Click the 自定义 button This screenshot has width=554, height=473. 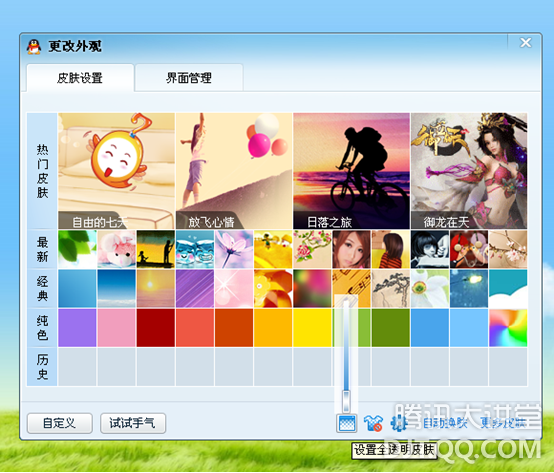click(x=59, y=423)
